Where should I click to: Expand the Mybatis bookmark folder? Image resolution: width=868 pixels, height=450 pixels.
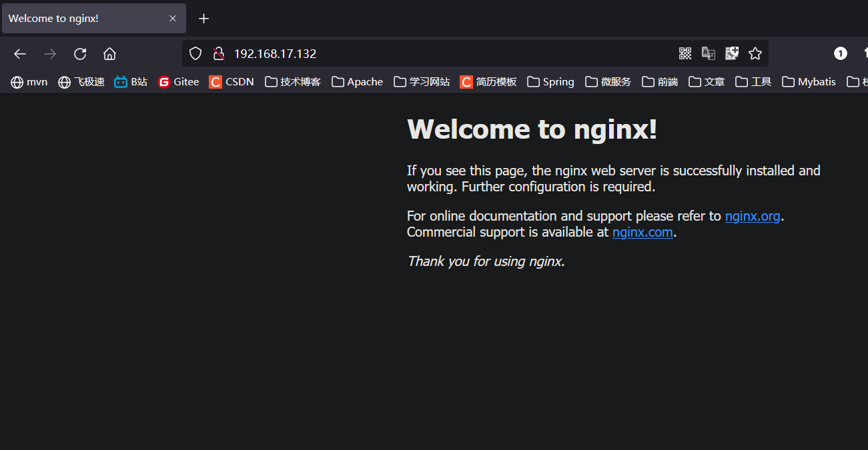click(809, 82)
